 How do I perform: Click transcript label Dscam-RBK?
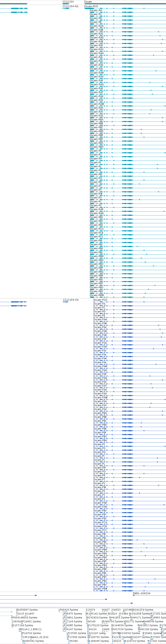click(96, 248)
